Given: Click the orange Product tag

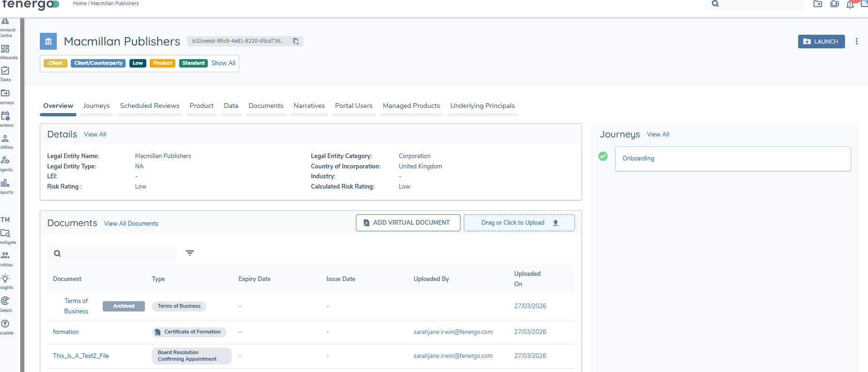Looking at the screenshot, I should [162, 63].
